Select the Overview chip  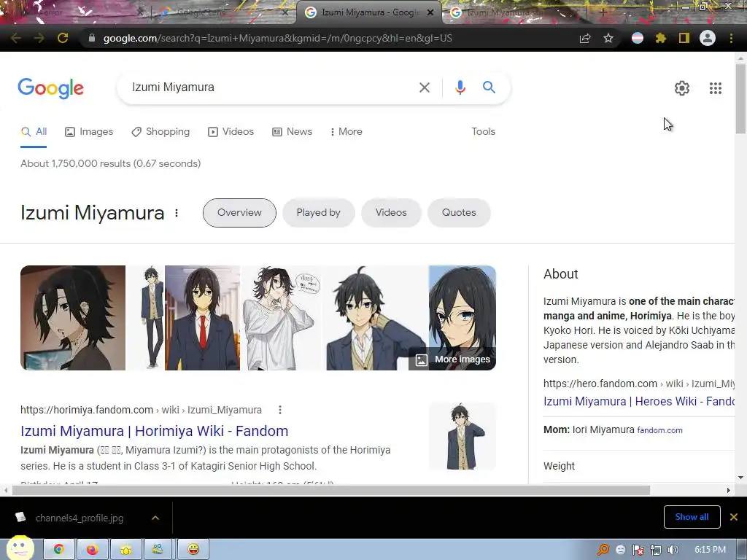pos(239,213)
